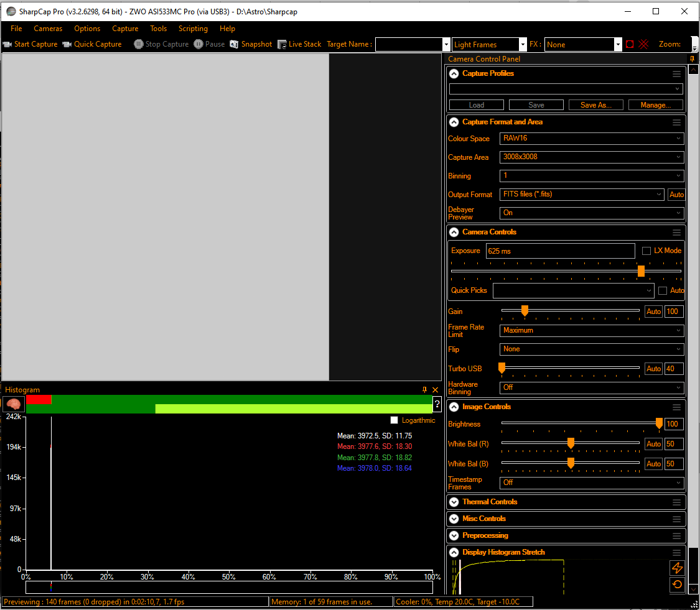Viewport: 700px width, 610px height.
Task: Collapse Capture Format and Area section
Action: click(x=454, y=122)
